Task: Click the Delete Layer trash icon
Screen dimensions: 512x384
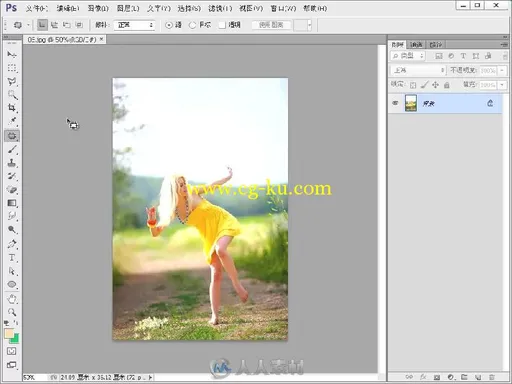Action: [x=492, y=377]
